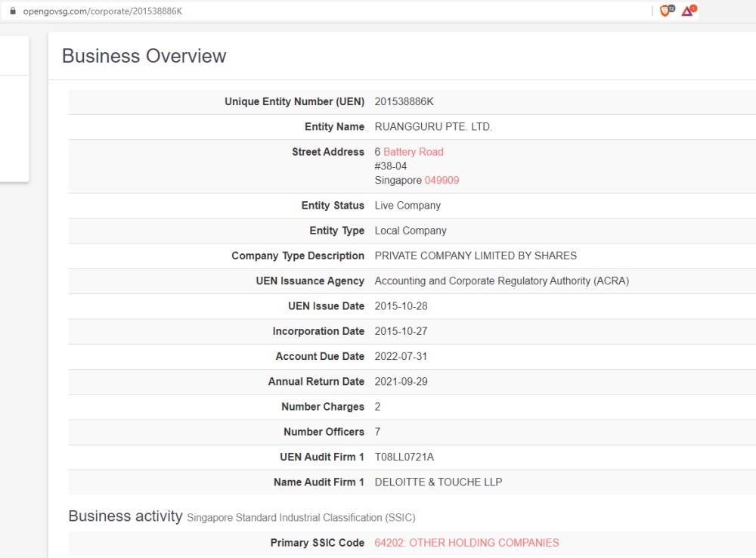Click the Account Due Date value 2022-07-31
This screenshot has width=756, height=558.
point(401,356)
